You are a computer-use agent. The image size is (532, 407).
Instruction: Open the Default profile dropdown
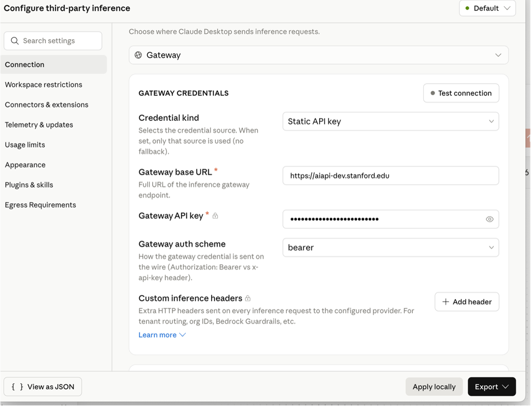487,8
